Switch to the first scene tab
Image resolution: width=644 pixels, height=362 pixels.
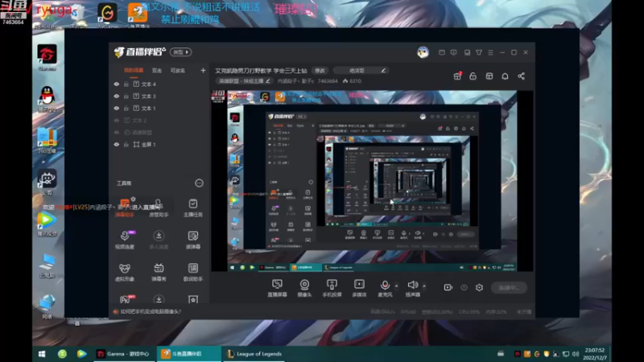[x=134, y=71]
